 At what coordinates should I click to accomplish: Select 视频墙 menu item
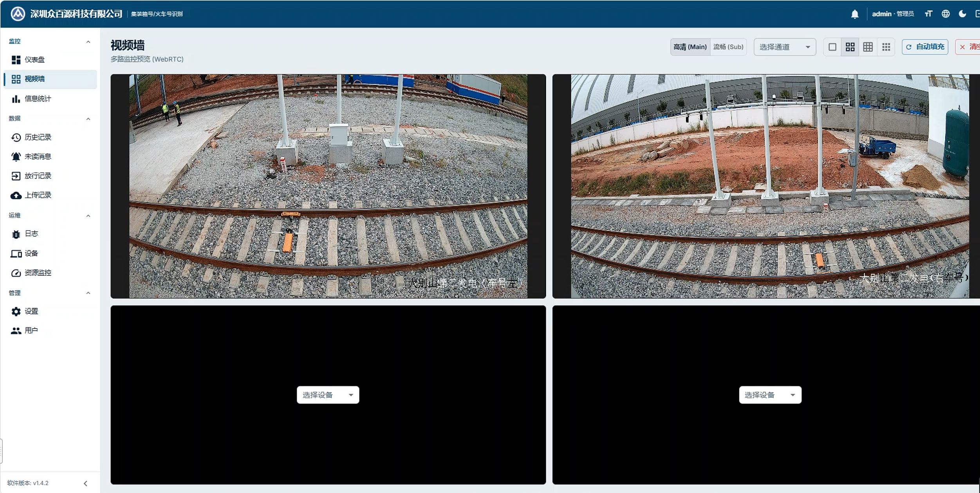[x=50, y=79]
